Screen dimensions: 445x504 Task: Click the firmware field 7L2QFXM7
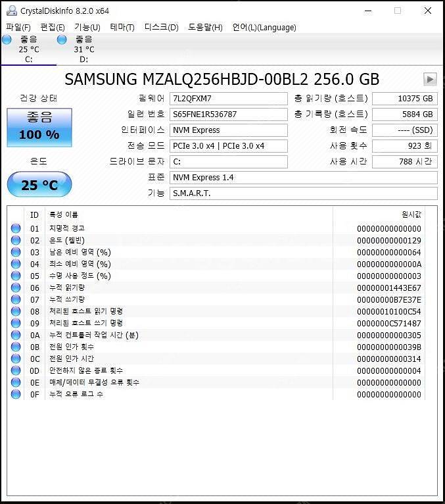point(228,99)
